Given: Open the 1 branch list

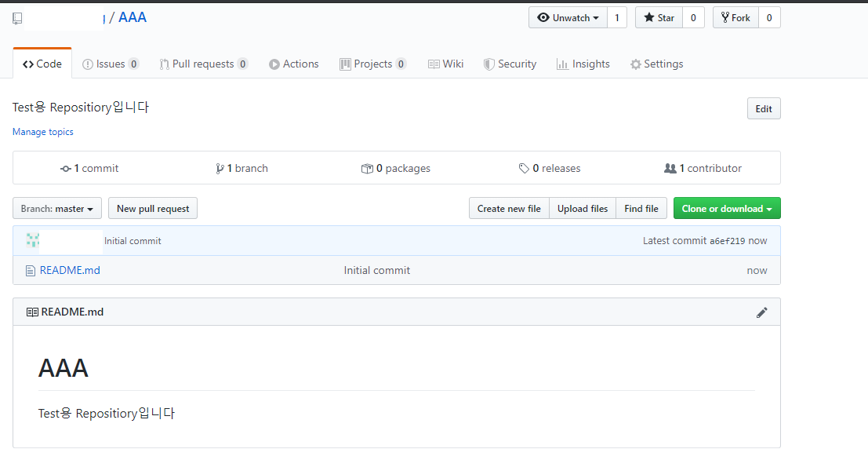Looking at the screenshot, I should point(242,168).
